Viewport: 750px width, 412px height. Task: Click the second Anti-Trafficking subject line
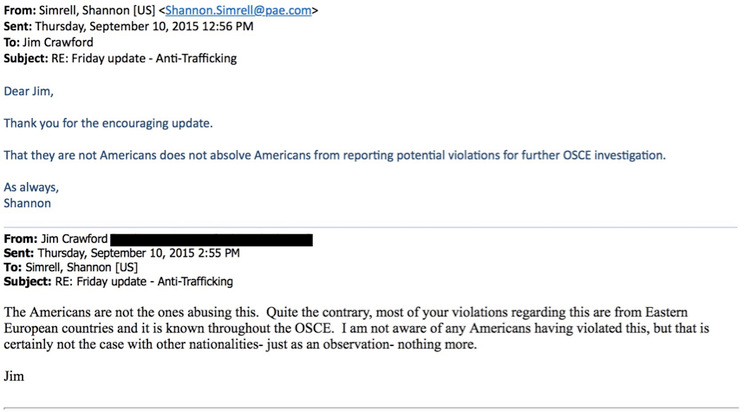point(118,281)
